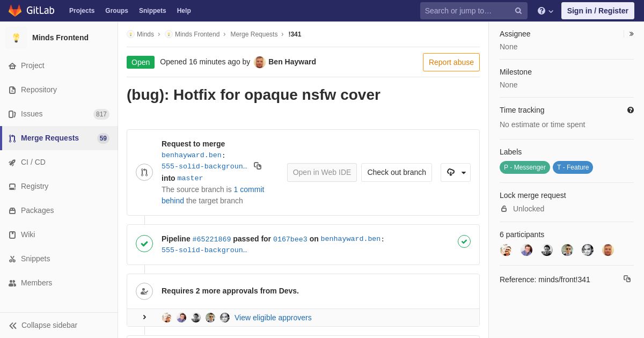Click pipeline passed status icon on left

(x=144, y=244)
